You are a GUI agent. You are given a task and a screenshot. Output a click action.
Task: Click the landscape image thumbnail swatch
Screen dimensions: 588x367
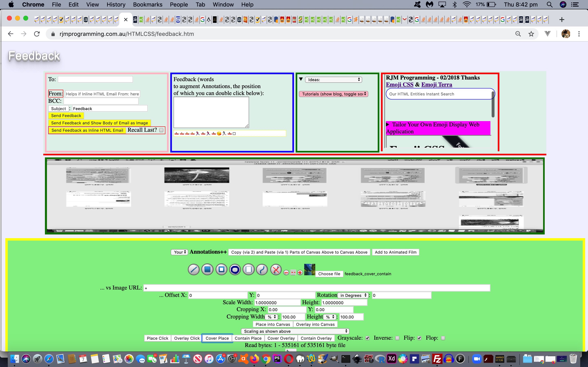309,269
